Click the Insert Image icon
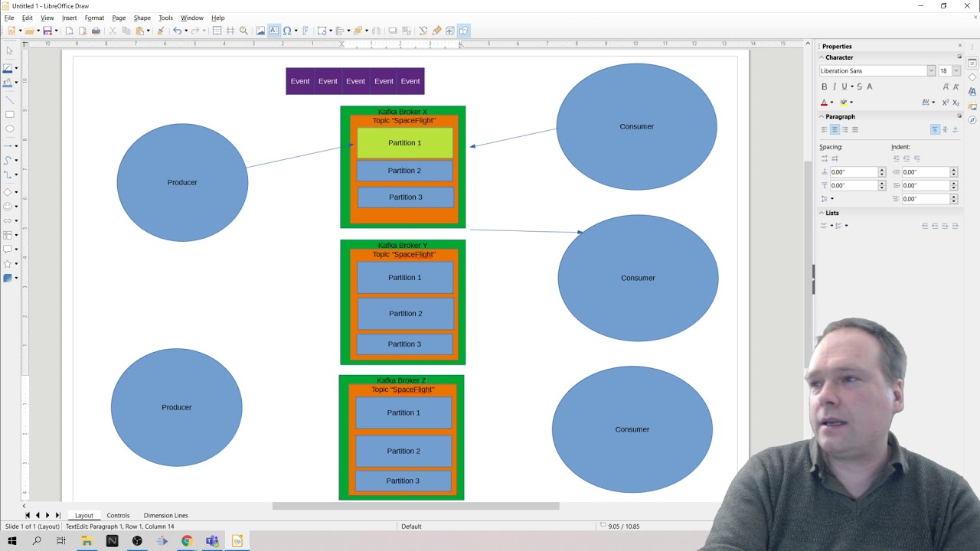 coord(260,31)
